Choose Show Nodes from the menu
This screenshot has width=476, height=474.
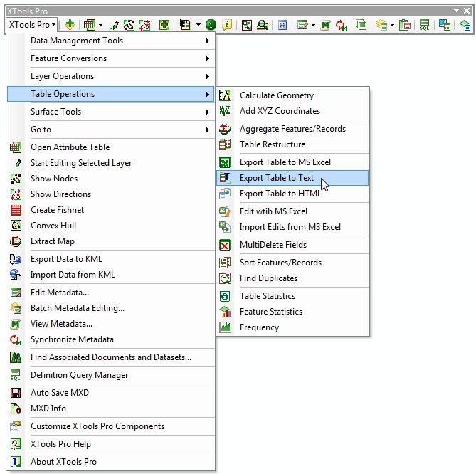point(111,179)
